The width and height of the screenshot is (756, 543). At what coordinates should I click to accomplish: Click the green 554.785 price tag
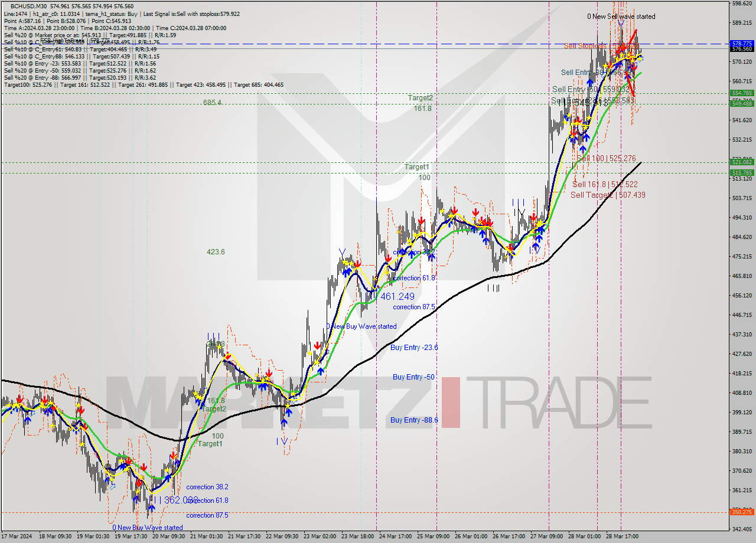click(742, 93)
